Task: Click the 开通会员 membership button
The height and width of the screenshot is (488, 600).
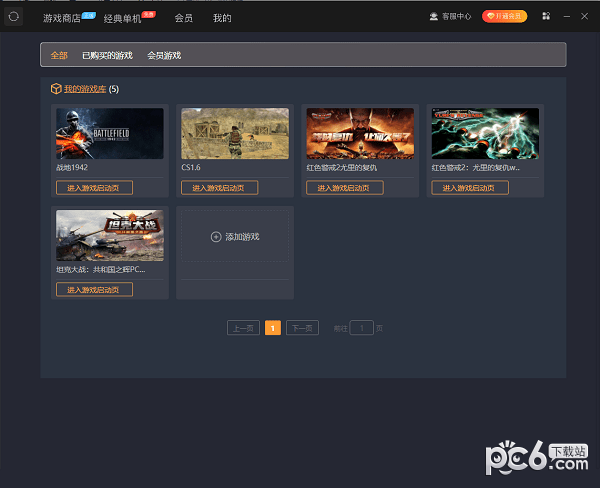Action: pos(505,17)
